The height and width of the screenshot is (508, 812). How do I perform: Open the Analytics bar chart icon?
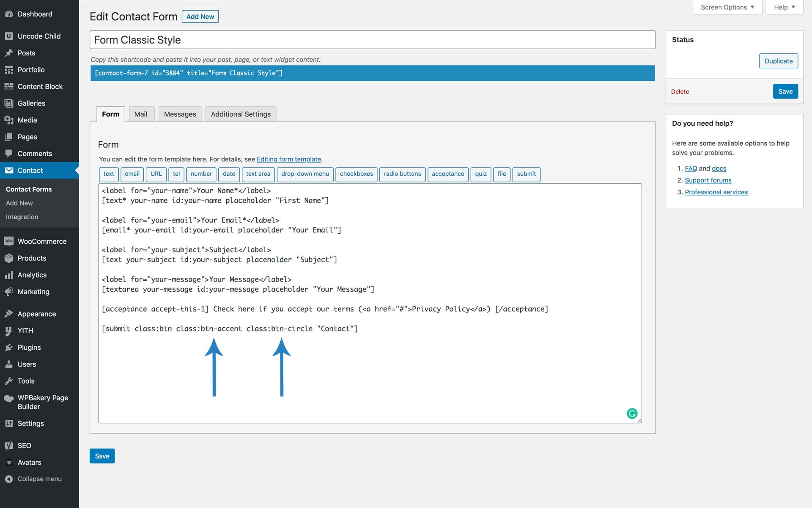9,275
